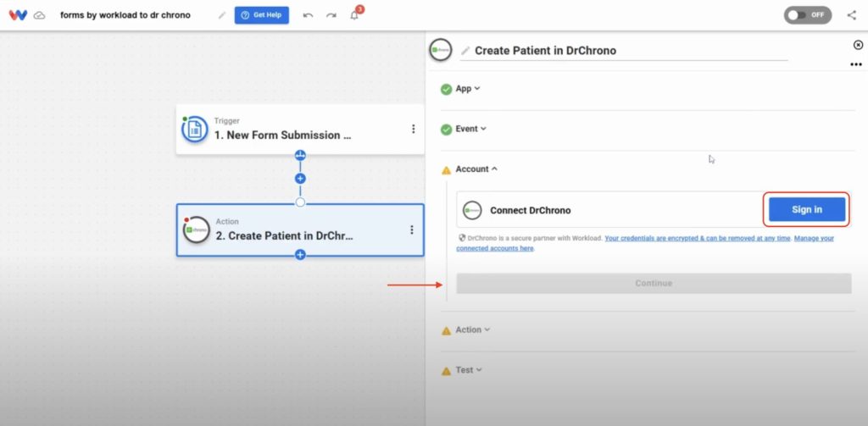Click the pencil icon beside Create Patient title
868x426 pixels.
pos(465,50)
